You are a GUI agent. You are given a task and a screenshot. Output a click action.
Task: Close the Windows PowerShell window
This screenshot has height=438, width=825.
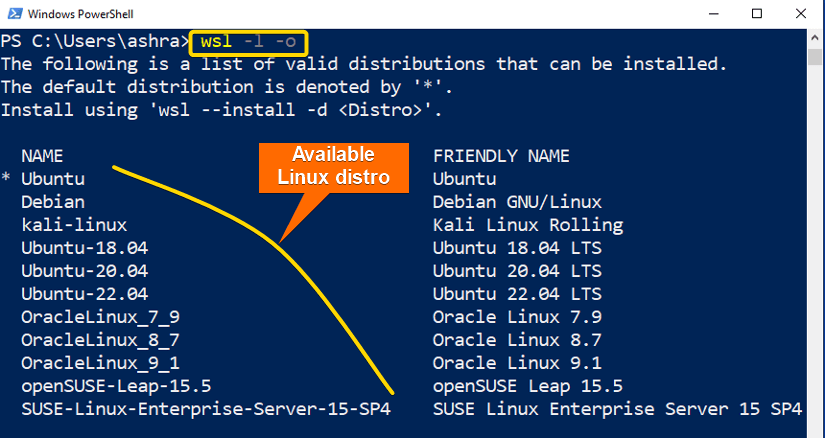click(x=801, y=14)
